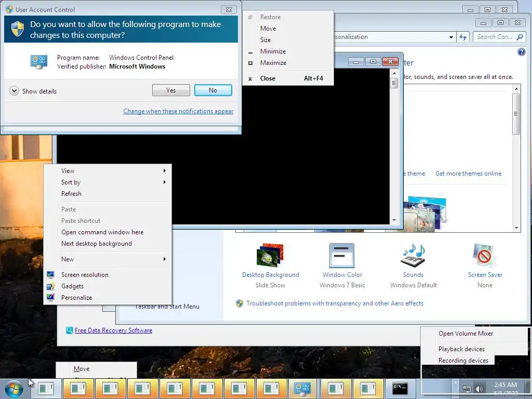
Task: Expand Sort by submenu in desktop menu
Action: (108, 182)
